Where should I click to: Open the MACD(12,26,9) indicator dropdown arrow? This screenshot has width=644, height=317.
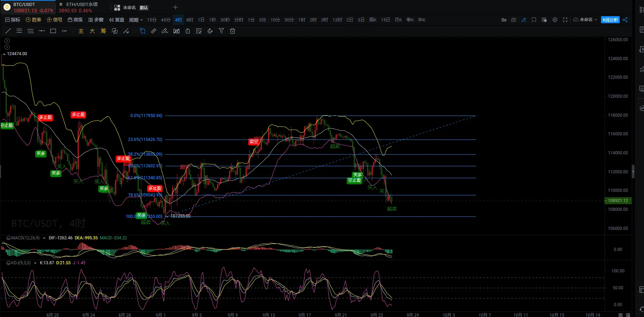(44, 238)
